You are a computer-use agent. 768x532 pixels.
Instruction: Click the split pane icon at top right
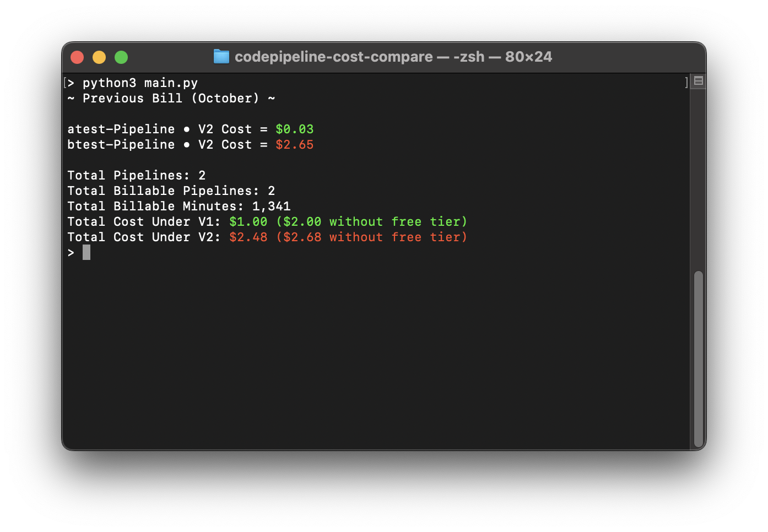[699, 81]
